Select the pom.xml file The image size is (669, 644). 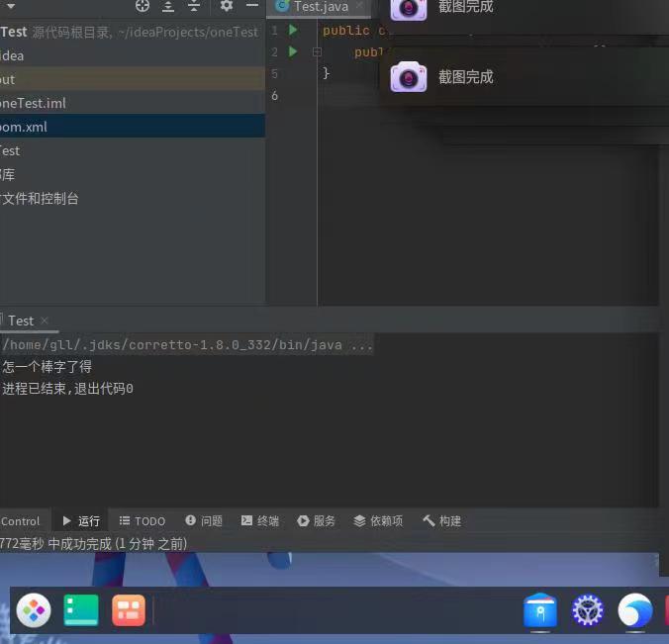133,127
